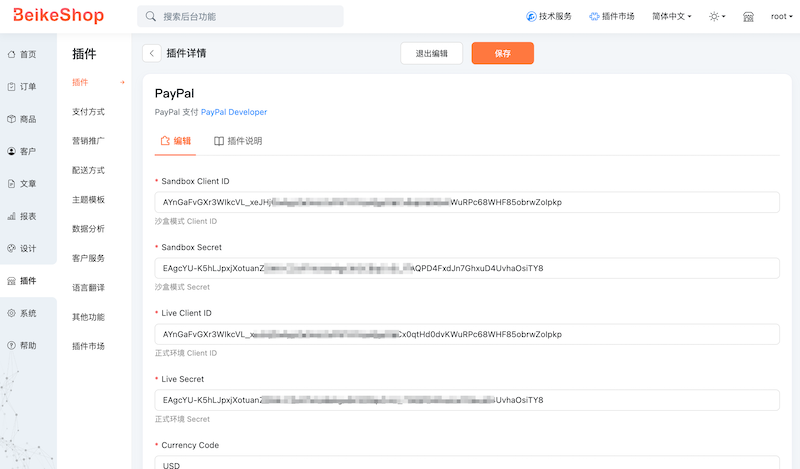Switch to the 编辑 tab
Image resolution: width=800 pixels, height=469 pixels.
pyautogui.click(x=176, y=141)
